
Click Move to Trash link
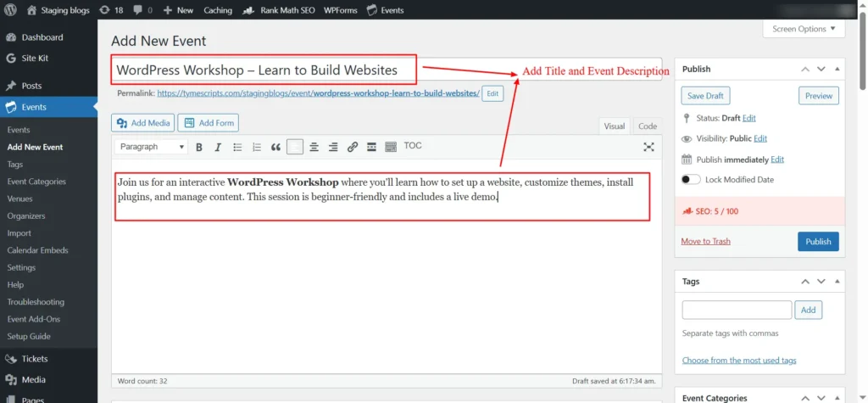[x=705, y=241]
